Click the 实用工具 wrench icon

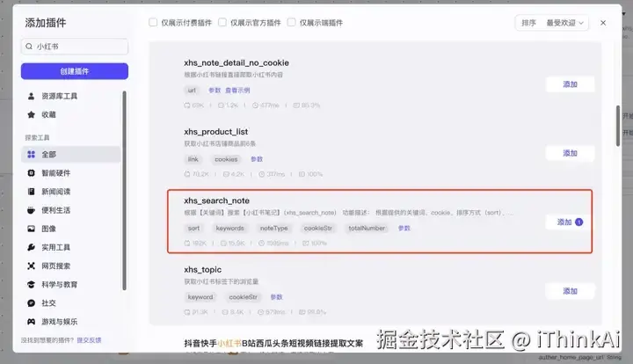(31, 247)
